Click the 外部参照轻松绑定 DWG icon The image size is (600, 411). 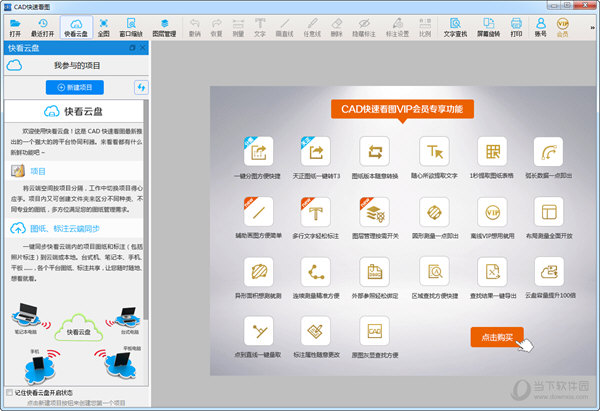click(375, 272)
